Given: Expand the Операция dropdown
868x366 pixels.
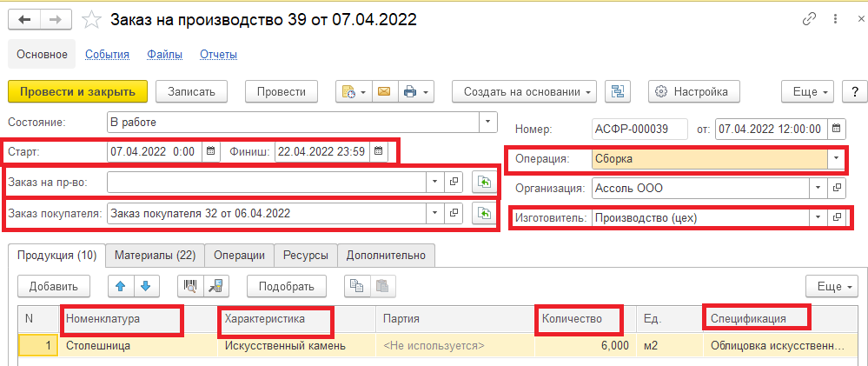Looking at the screenshot, I should click(836, 159).
